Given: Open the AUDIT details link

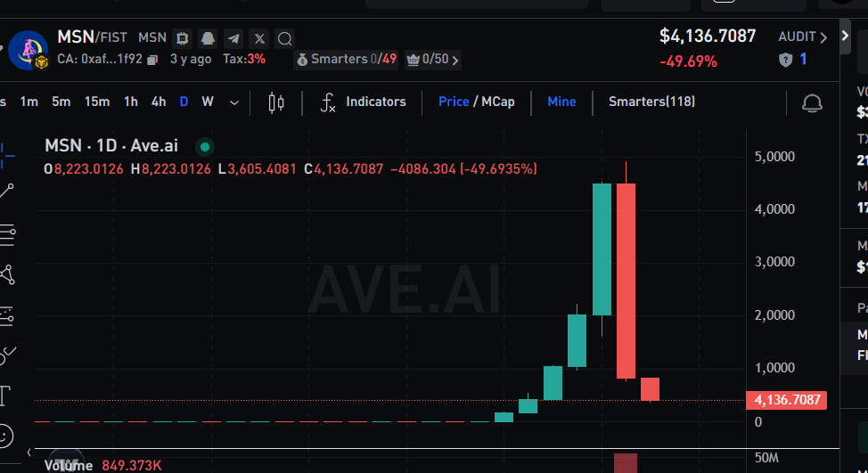Looking at the screenshot, I should pyautogui.click(x=803, y=37).
